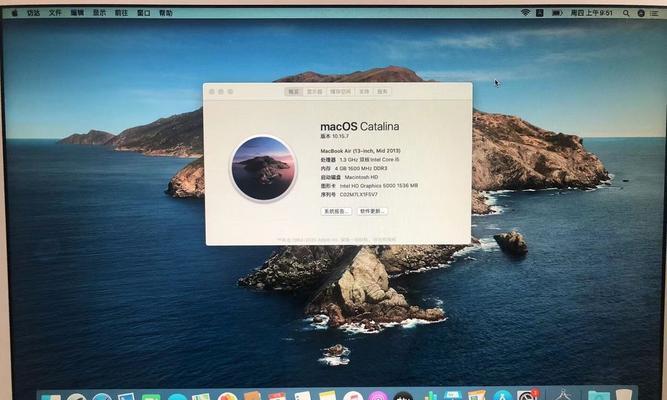
Task: Click the macOS Catalina title text
Action: [x=359, y=126]
